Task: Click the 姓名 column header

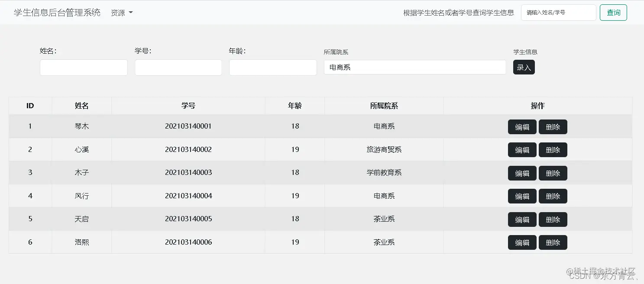Action: click(82, 106)
